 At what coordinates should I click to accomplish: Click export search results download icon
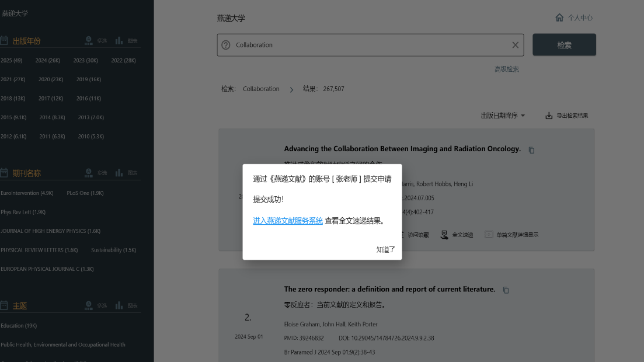(549, 116)
